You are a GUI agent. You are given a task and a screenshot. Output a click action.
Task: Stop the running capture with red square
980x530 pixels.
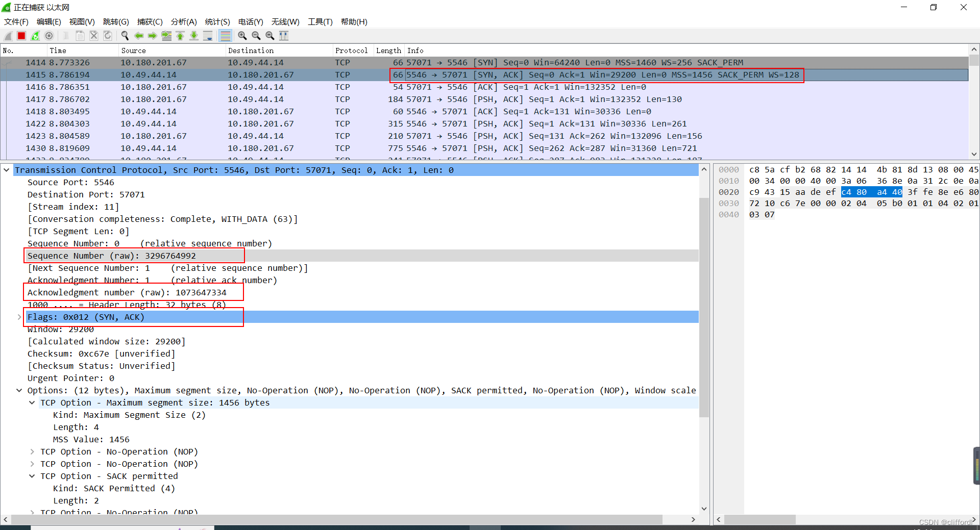pyautogui.click(x=21, y=36)
